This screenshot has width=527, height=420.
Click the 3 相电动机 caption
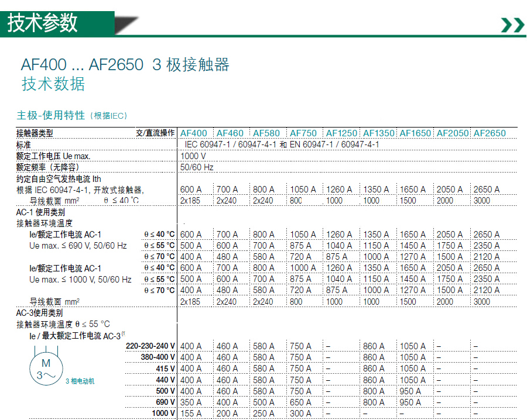(80, 381)
